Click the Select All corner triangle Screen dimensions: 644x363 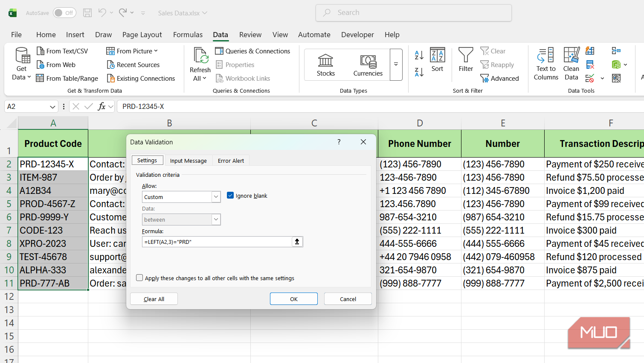tap(12, 123)
